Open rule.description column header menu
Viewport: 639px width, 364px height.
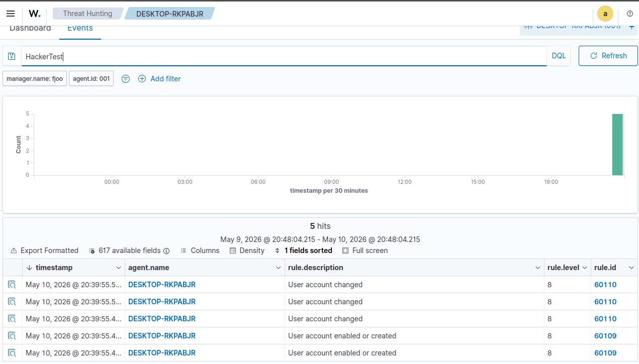[x=538, y=268]
